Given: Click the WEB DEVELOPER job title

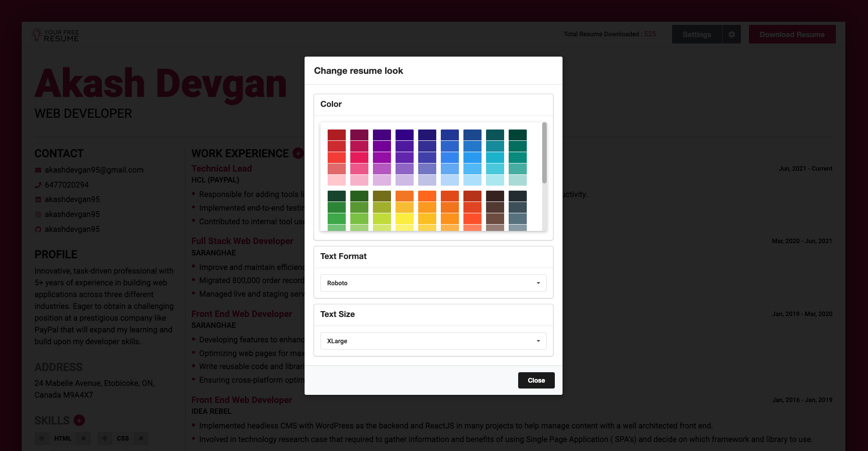Looking at the screenshot, I should 83,114.
